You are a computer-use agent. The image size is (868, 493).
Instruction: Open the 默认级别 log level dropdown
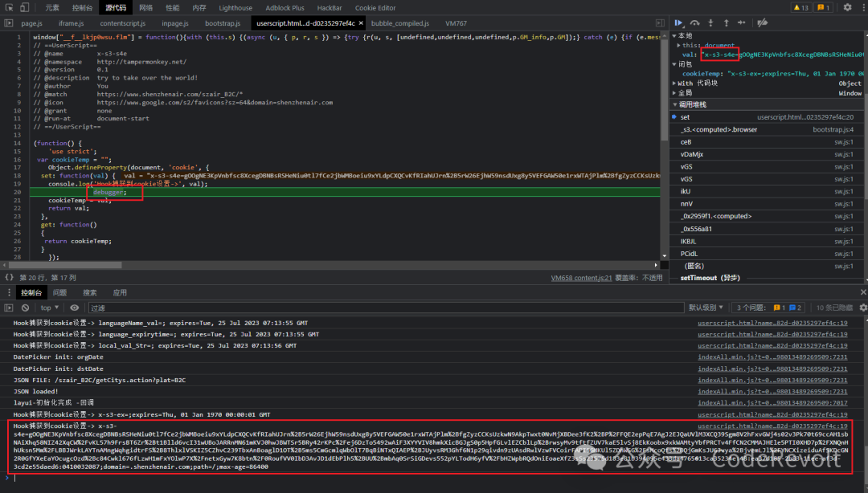[706, 308]
